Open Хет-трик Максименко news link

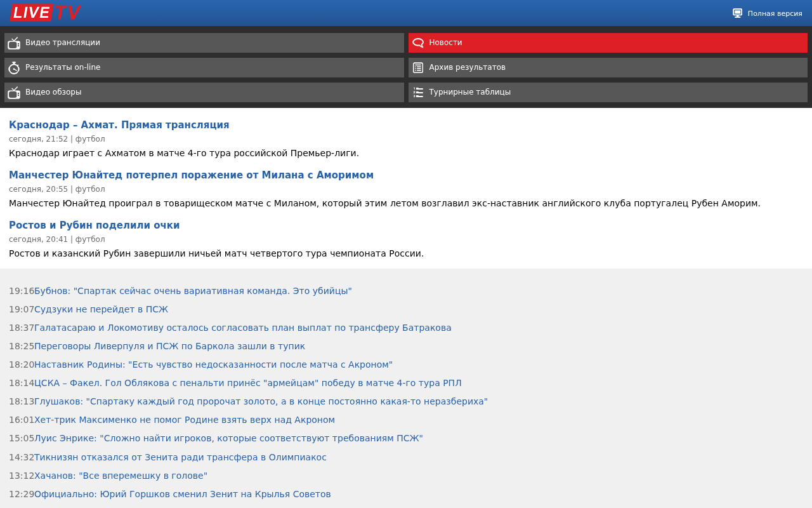tap(185, 420)
